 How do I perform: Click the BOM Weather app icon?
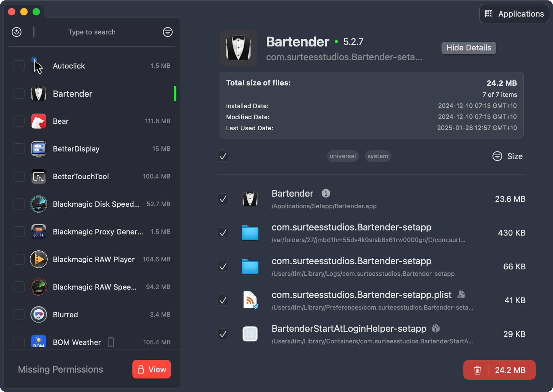39,342
